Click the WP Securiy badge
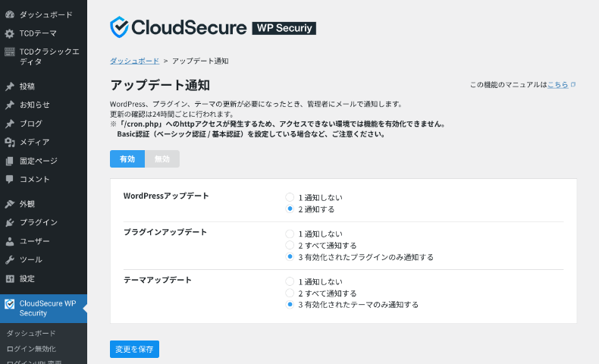This screenshot has width=599, height=364. click(284, 28)
